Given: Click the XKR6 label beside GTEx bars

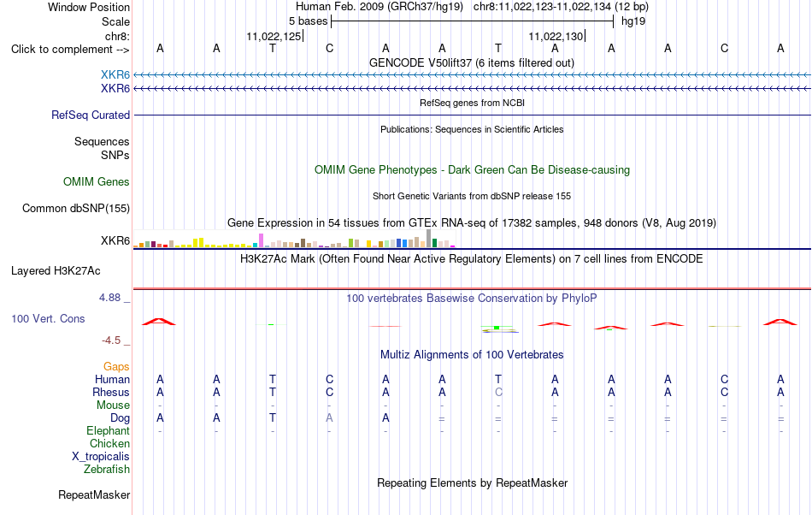Looking at the screenshot, I should [x=115, y=240].
